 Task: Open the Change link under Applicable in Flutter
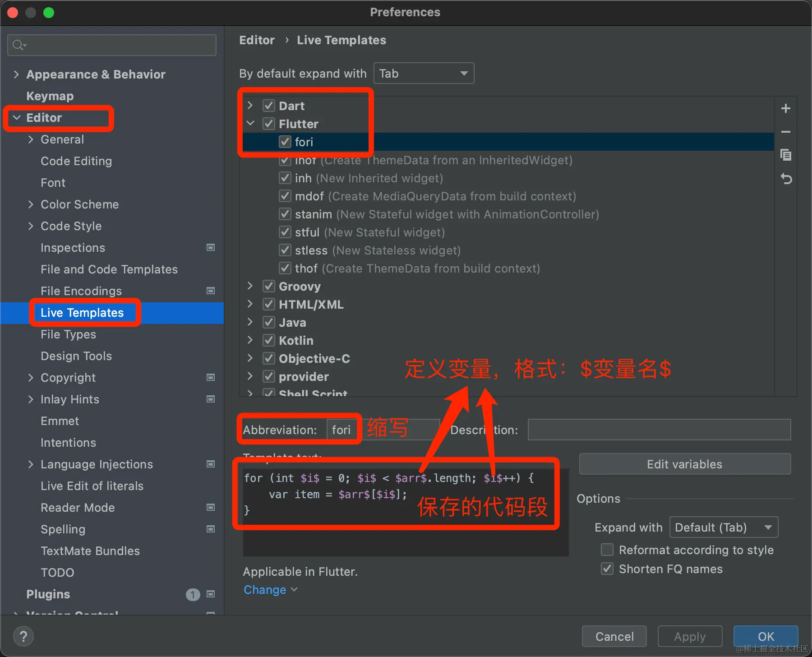coord(265,589)
